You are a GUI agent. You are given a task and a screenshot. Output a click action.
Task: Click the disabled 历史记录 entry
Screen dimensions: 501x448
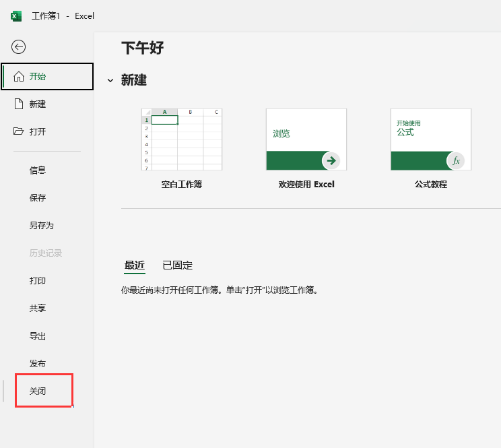point(47,253)
